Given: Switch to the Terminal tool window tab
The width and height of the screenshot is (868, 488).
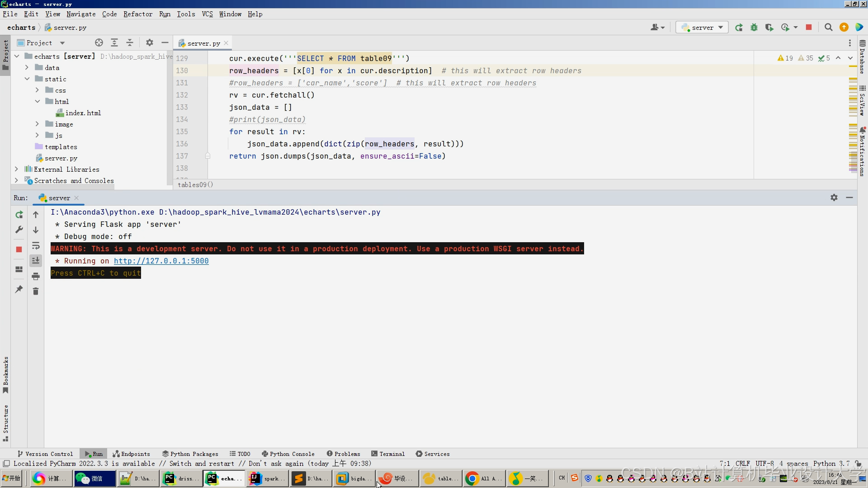Looking at the screenshot, I should (388, 454).
